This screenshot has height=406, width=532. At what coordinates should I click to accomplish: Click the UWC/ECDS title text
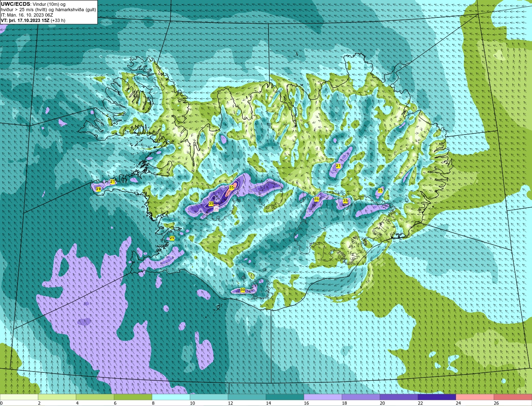coord(15,4)
